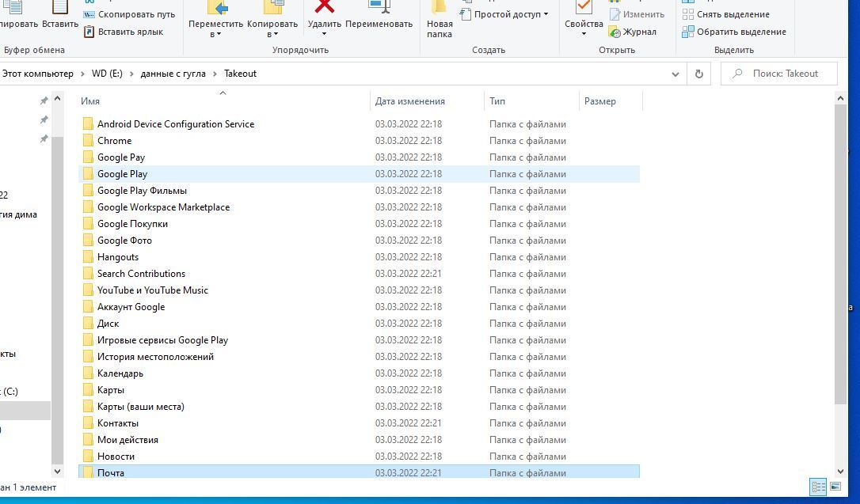Switch to large icons view mode
This screenshot has width=860, height=504.
pos(835,487)
